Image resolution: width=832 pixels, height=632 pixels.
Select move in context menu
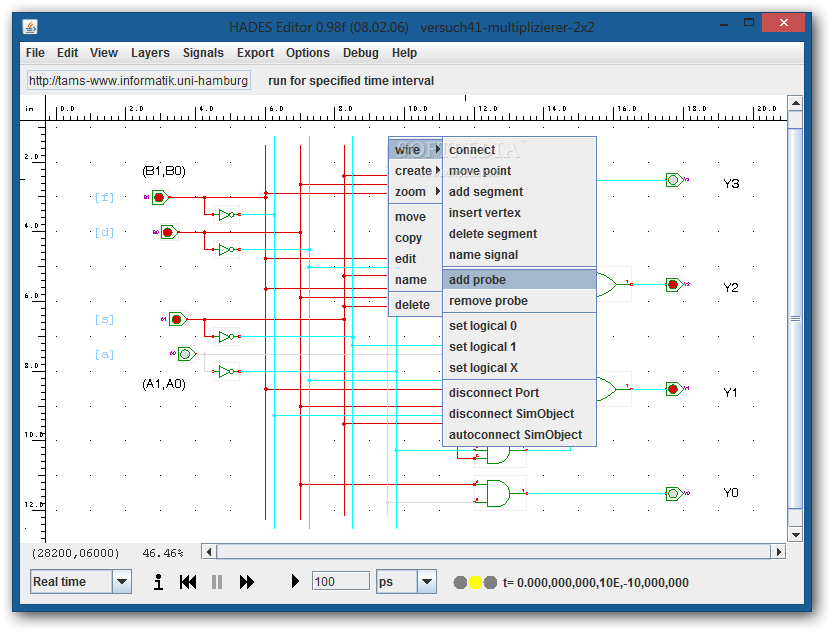pos(416,217)
